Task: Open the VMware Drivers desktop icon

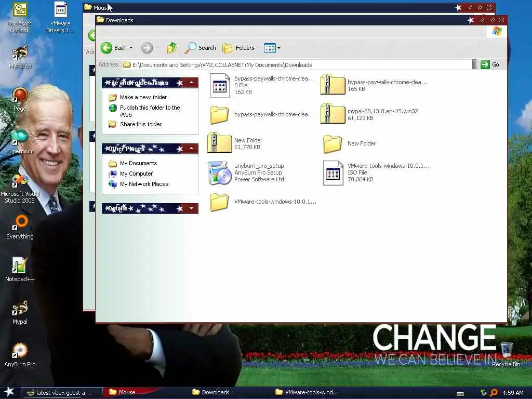Action: [x=60, y=18]
